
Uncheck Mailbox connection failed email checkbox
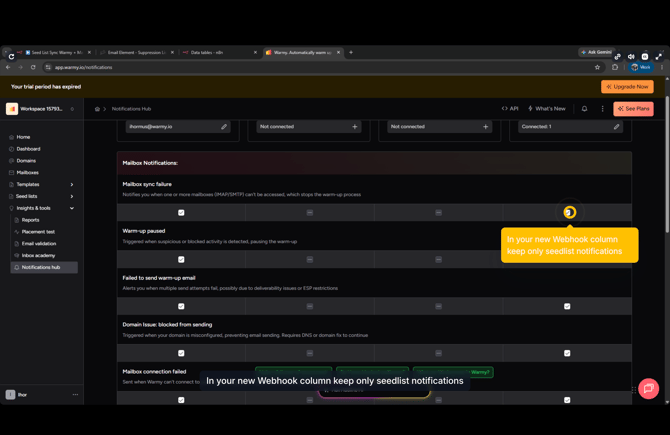point(181,400)
